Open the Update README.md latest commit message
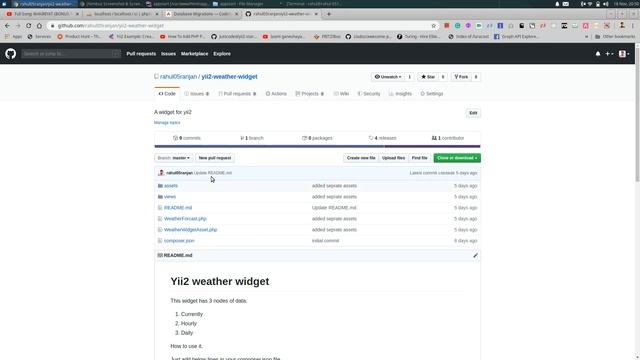This screenshot has width=640, height=360. [213, 173]
